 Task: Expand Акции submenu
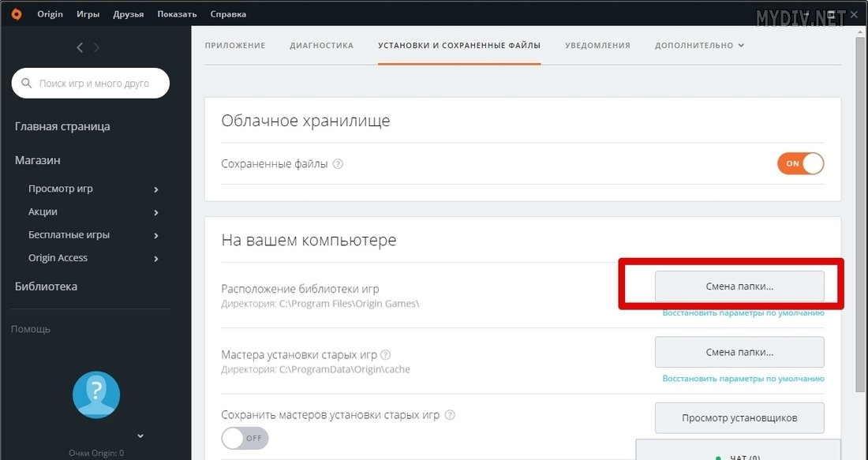click(x=156, y=212)
